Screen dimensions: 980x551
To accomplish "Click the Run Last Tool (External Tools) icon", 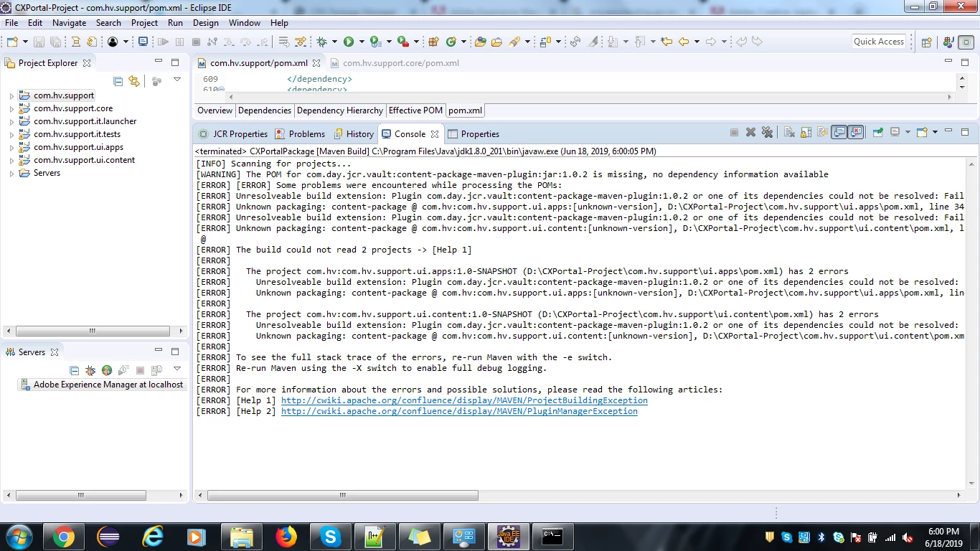I will point(403,42).
